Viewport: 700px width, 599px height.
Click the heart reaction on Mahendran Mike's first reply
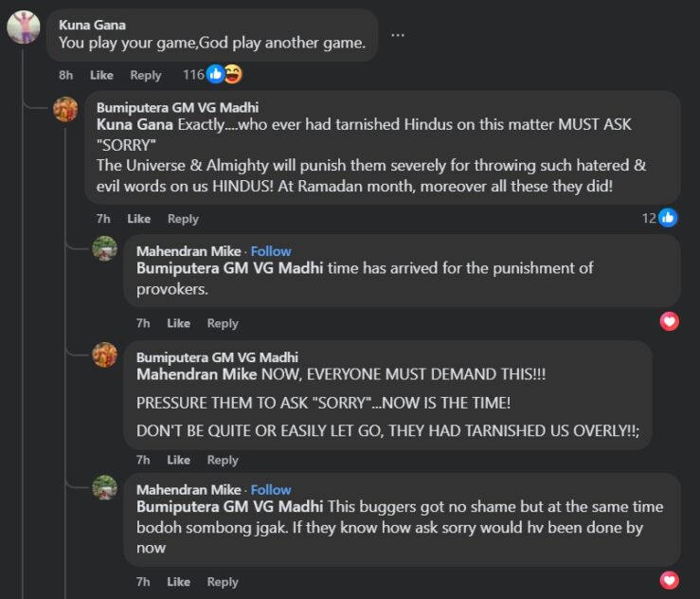tap(670, 321)
